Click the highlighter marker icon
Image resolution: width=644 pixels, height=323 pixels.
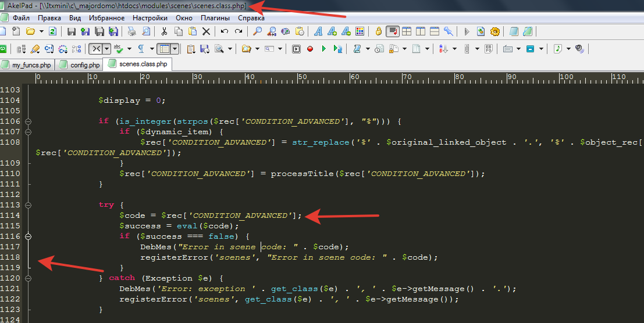35,49
